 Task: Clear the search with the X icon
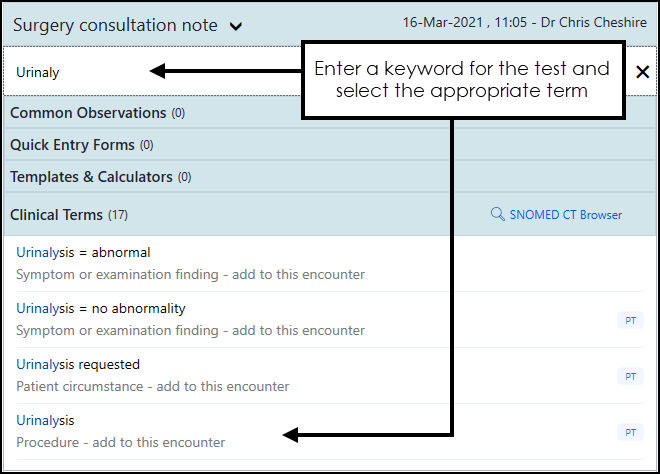pos(642,72)
